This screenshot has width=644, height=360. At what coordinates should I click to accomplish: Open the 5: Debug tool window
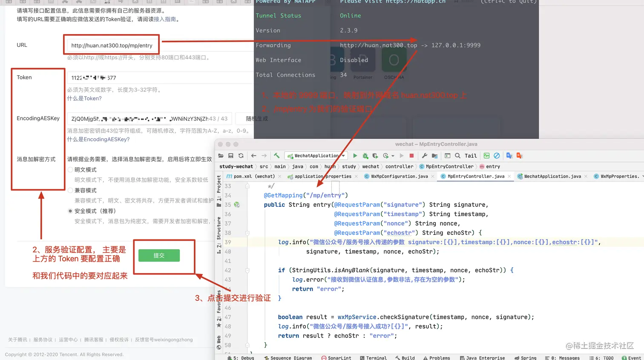coord(241,358)
